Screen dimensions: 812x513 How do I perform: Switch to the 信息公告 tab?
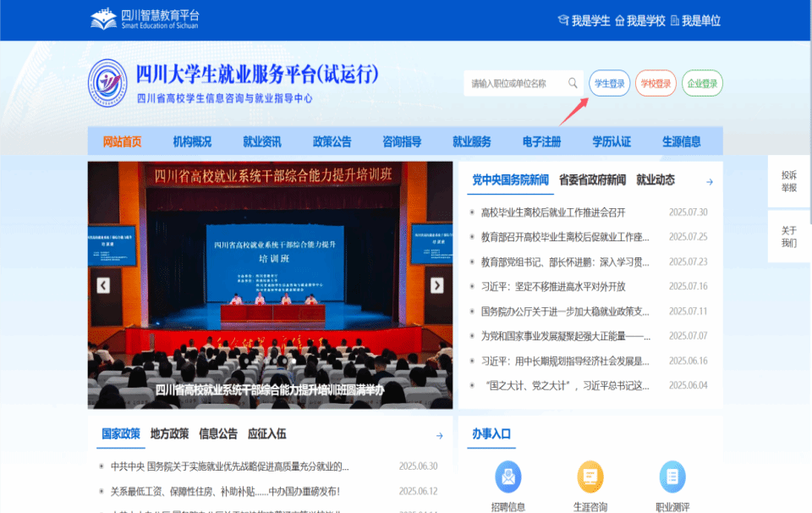[x=218, y=433]
